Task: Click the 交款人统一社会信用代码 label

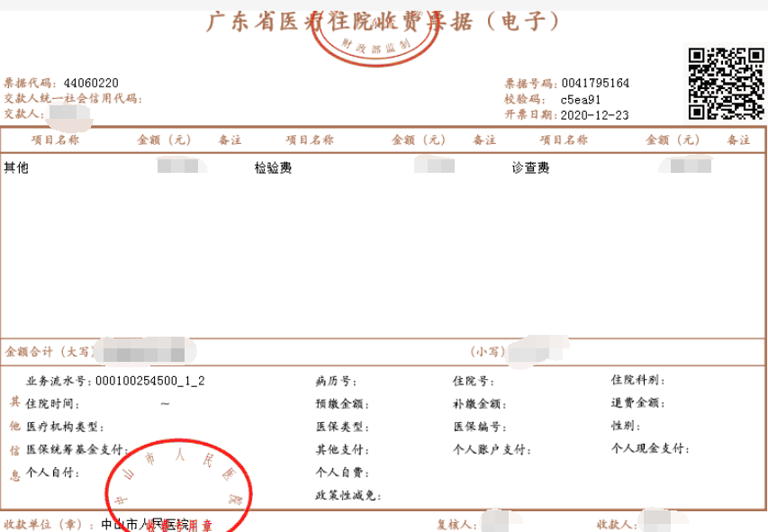Action: tap(73, 98)
